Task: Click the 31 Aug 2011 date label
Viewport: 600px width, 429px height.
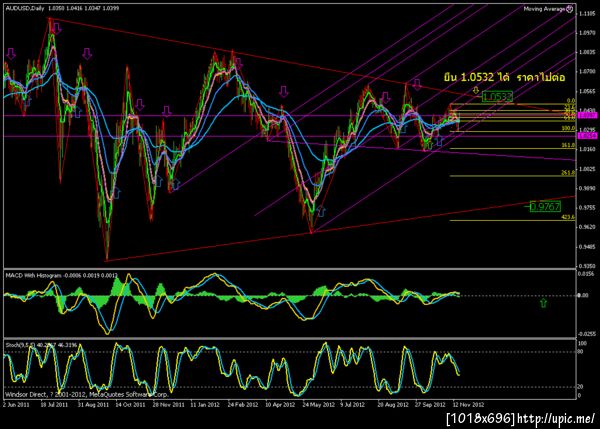Action: click(x=93, y=405)
